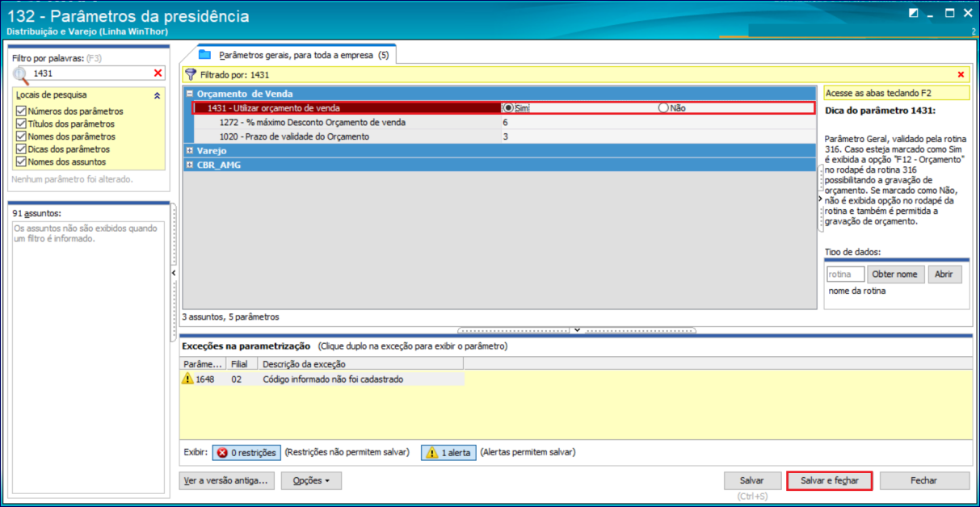Select row '1431 - Utilizar orçamento de venda'
This screenshot has height=507, width=980.
pyautogui.click(x=504, y=108)
